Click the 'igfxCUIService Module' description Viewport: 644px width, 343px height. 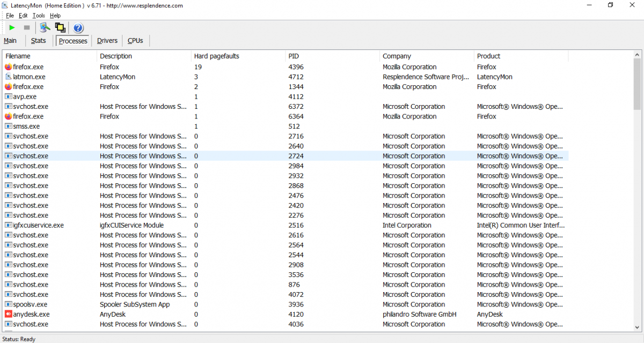[131, 226]
